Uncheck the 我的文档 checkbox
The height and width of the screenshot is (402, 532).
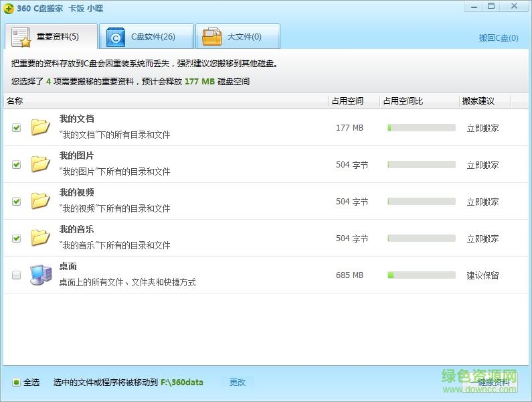pyautogui.click(x=17, y=128)
